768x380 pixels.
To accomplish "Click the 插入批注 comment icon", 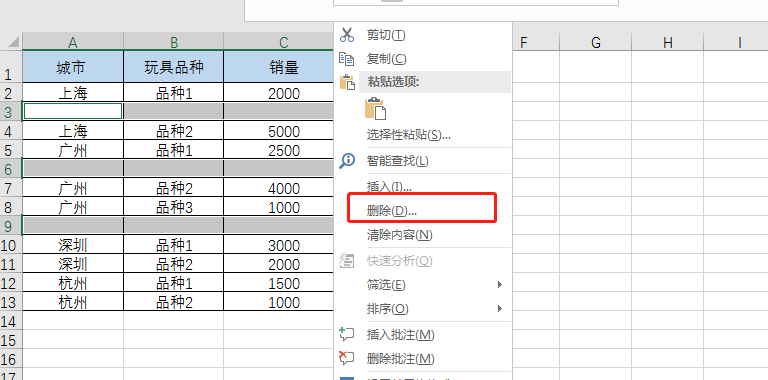I will pyautogui.click(x=347, y=334).
